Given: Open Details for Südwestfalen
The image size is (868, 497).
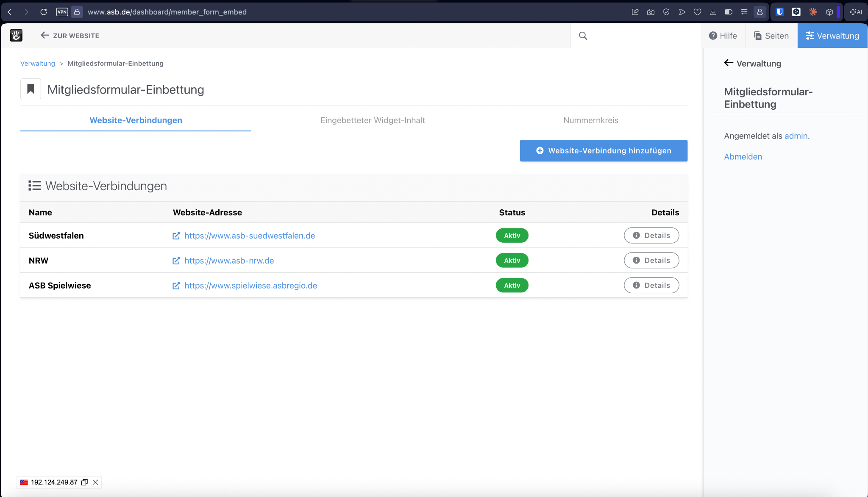Looking at the screenshot, I should click(x=651, y=236).
